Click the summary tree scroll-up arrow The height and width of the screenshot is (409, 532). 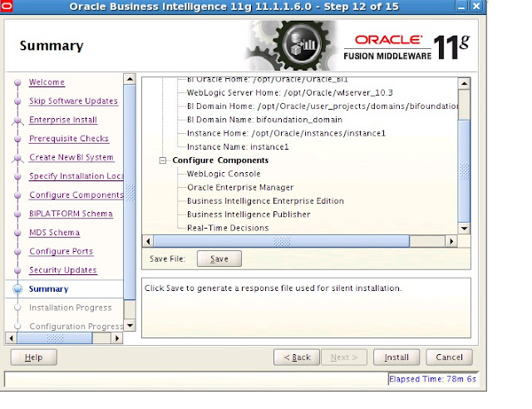pyautogui.click(x=464, y=83)
